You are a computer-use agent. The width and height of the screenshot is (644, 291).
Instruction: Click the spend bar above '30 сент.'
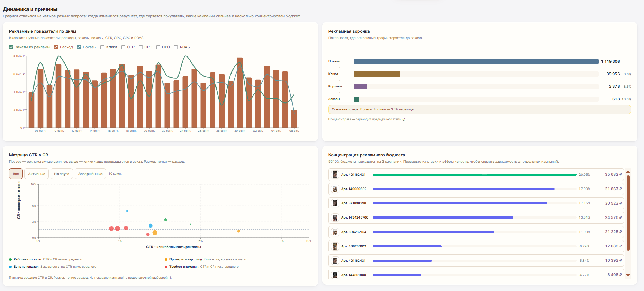(x=240, y=93)
